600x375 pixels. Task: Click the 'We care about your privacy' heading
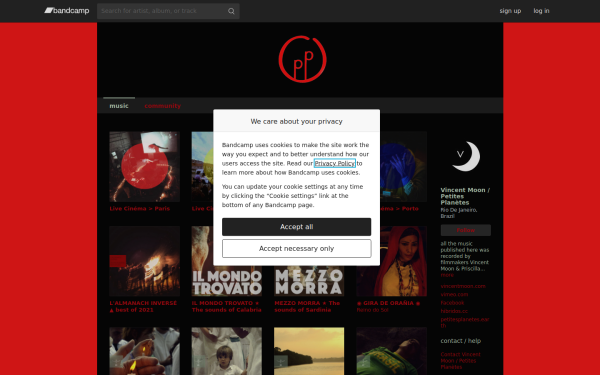click(297, 121)
